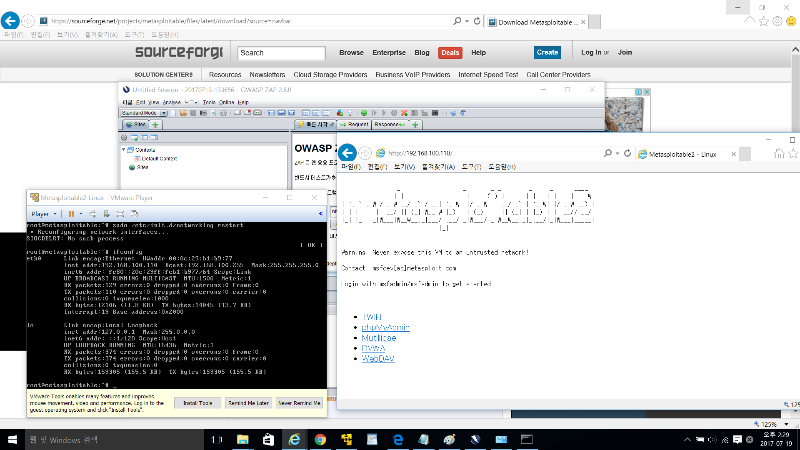Open OWASP ZAP from taskbar
800x450 pixels.
(475, 439)
